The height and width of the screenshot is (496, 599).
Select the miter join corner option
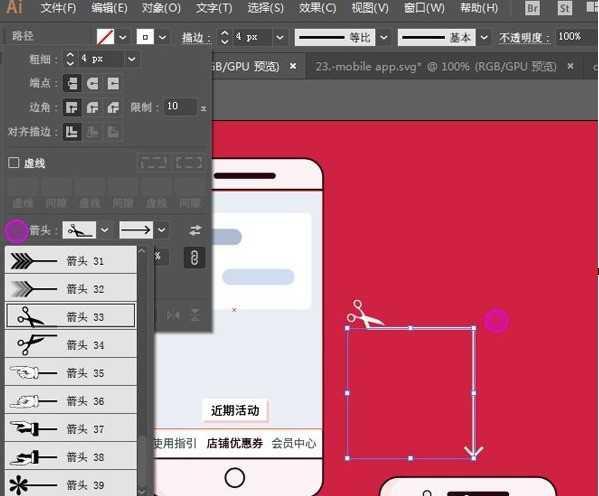point(72,107)
